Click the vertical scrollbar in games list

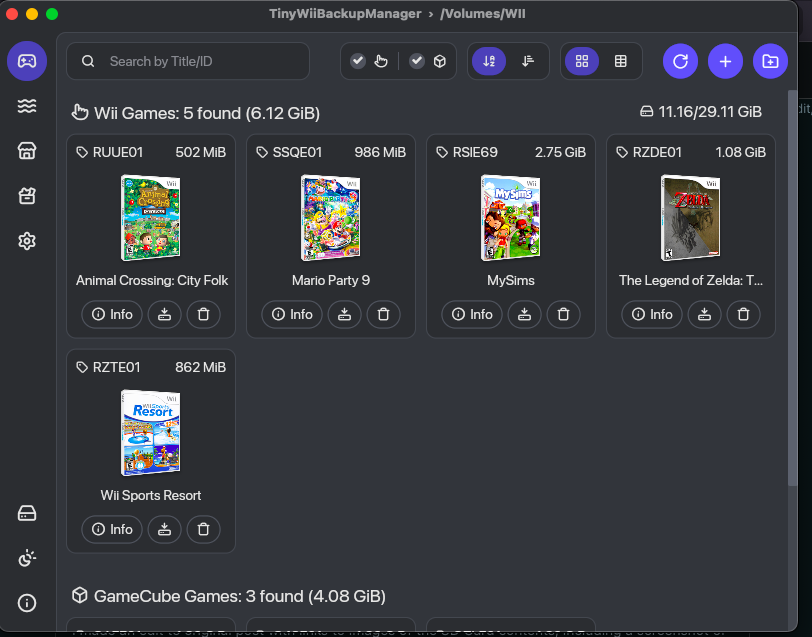point(792,288)
